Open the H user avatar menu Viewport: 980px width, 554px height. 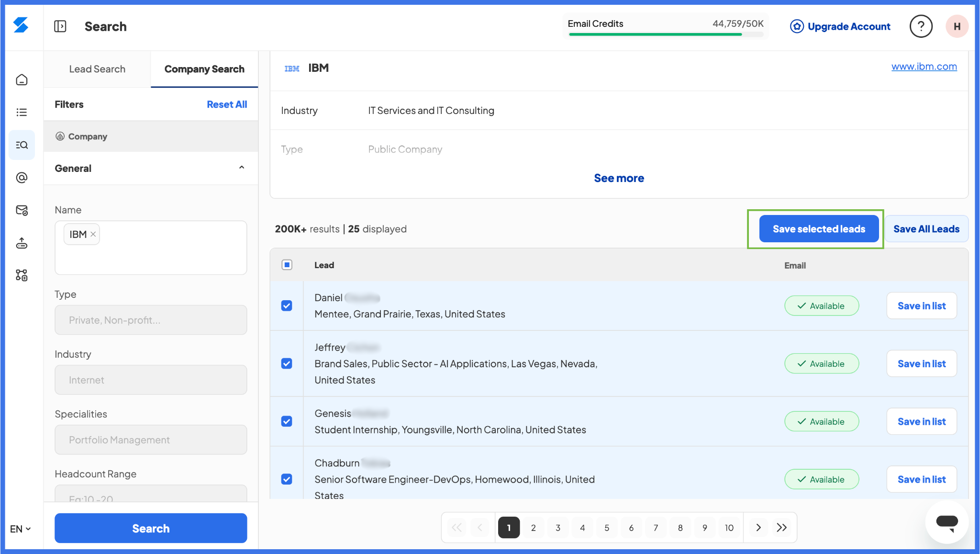(957, 26)
